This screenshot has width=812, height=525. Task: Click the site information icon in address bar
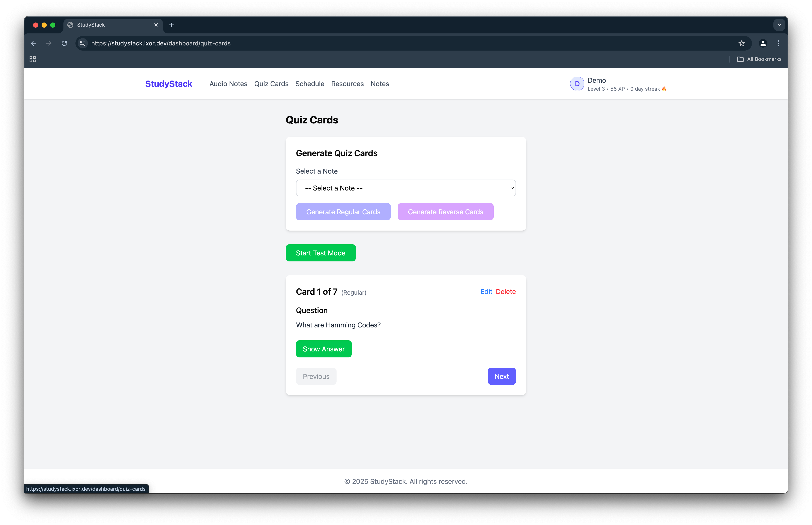[x=83, y=43]
